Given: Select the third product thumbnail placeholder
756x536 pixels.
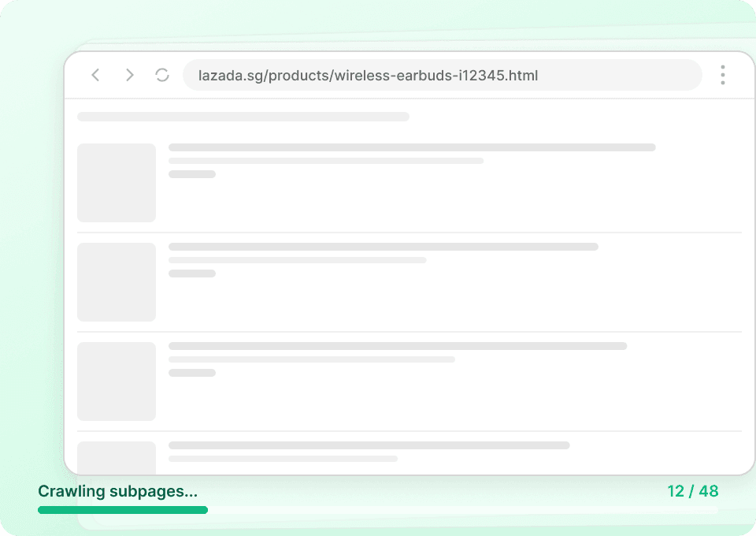Looking at the screenshot, I should click(117, 382).
